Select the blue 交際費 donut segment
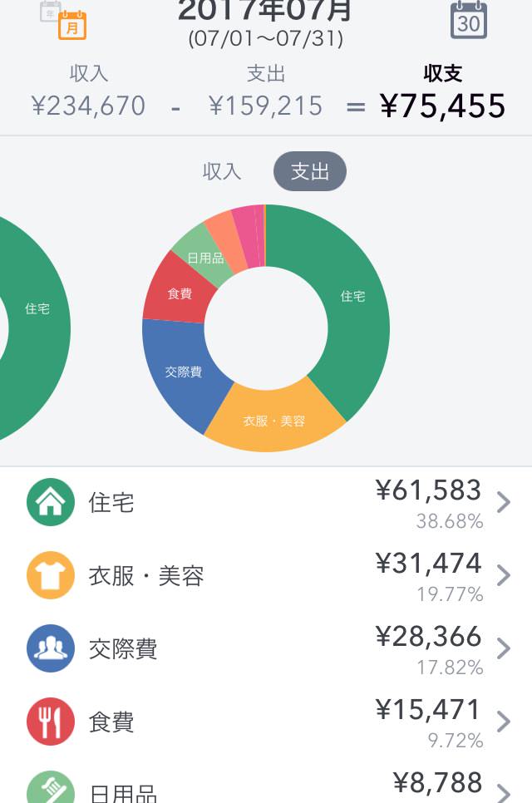 (x=182, y=372)
